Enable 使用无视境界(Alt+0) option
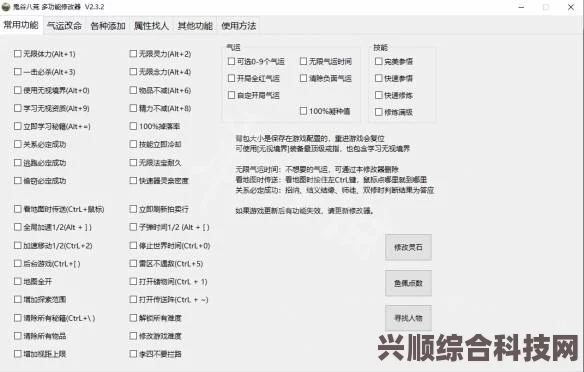This screenshot has width=584, height=372. tap(18, 90)
